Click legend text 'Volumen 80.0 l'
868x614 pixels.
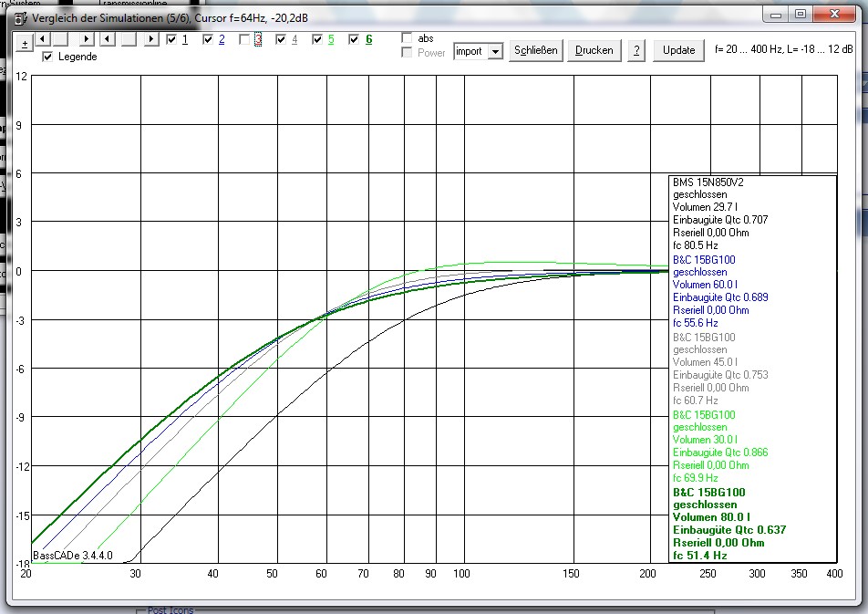pyautogui.click(x=711, y=517)
